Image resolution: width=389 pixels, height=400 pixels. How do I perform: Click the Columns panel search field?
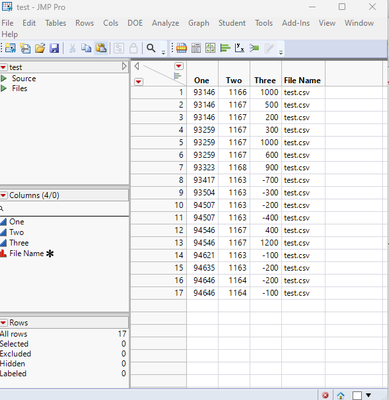(x=64, y=209)
